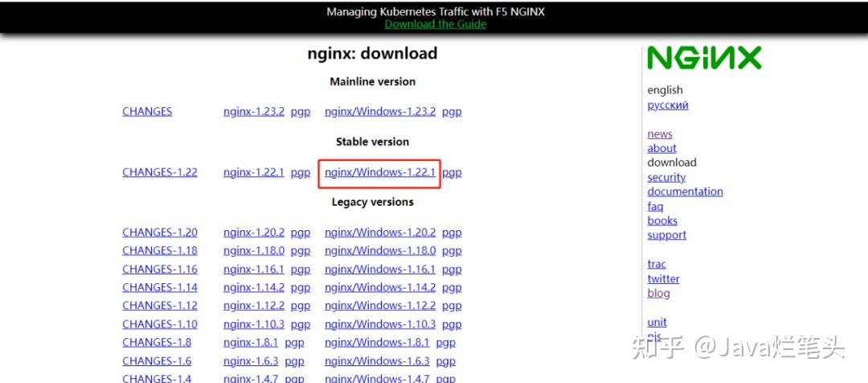Open CHANGES-1.16 link
The height and width of the screenshot is (383, 868).
click(x=160, y=270)
